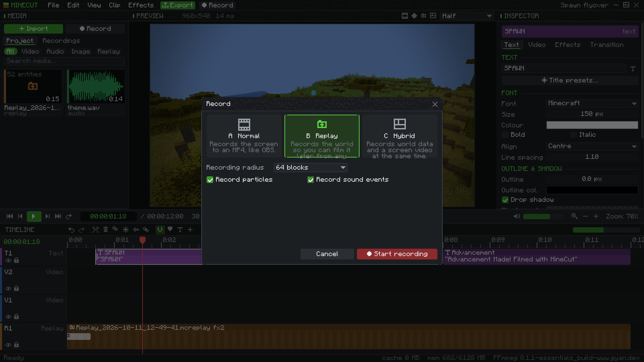The height and width of the screenshot is (362, 644).
Task: Open Title presets button
Action: 570,80
